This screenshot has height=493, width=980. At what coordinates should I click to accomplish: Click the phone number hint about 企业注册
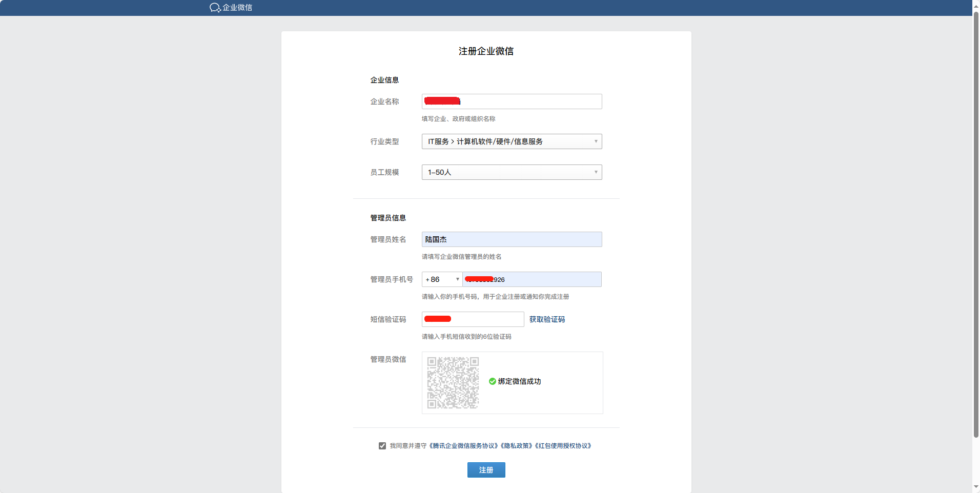tap(495, 297)
